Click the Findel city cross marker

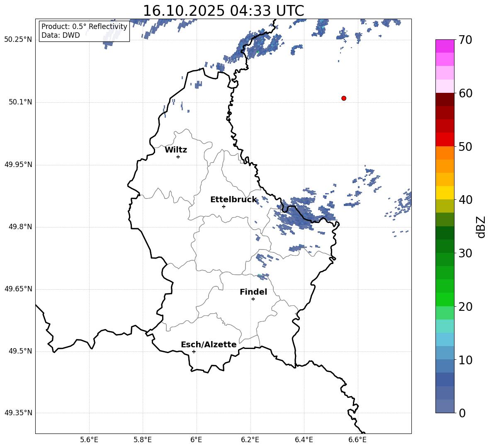tap(253, 299)
